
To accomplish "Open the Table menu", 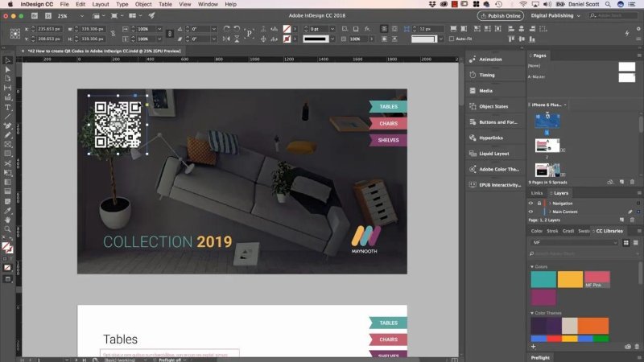I will pos(165,4).
